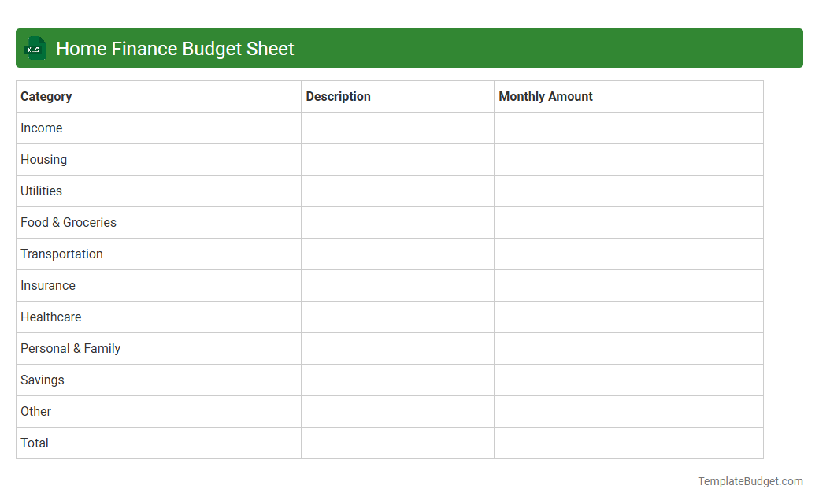Select the Income row label
Screen dimensions: 819x504
click(42, 128)
